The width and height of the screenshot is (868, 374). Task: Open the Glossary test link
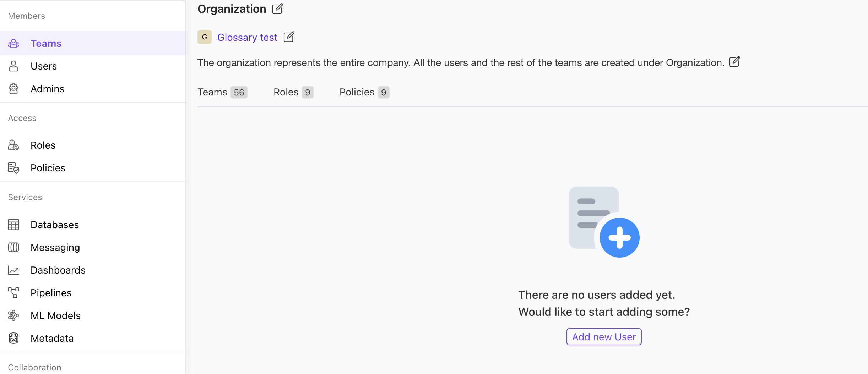(248, 37)
